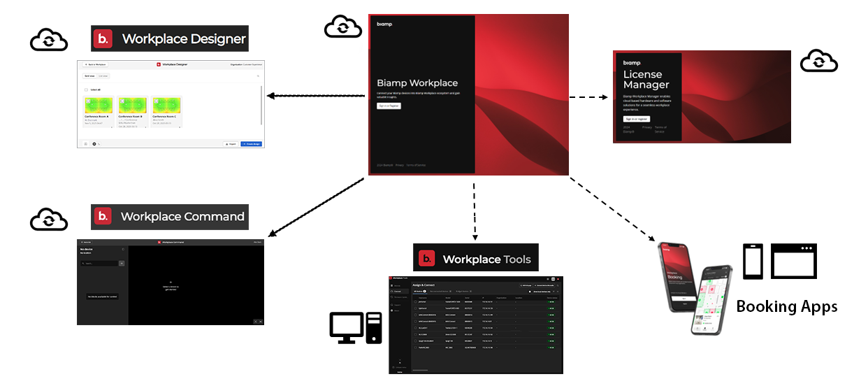Click Back to Workplace in Workplace Designer

[x=95, y=64]
